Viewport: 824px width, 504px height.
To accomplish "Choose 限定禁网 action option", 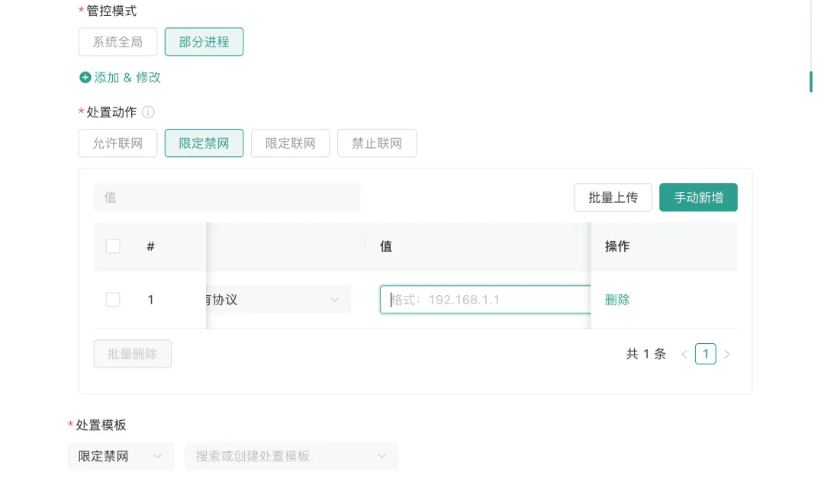I will [204, 143].
